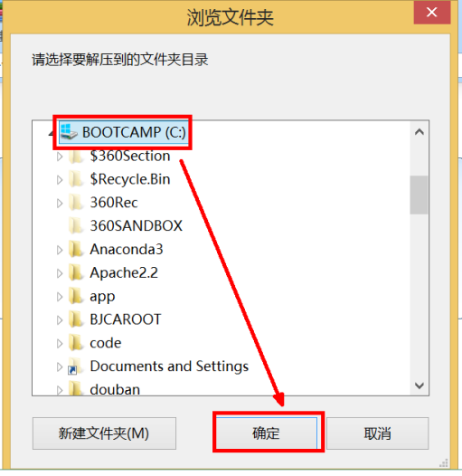Select the $360Section folder name

[130, 156]
